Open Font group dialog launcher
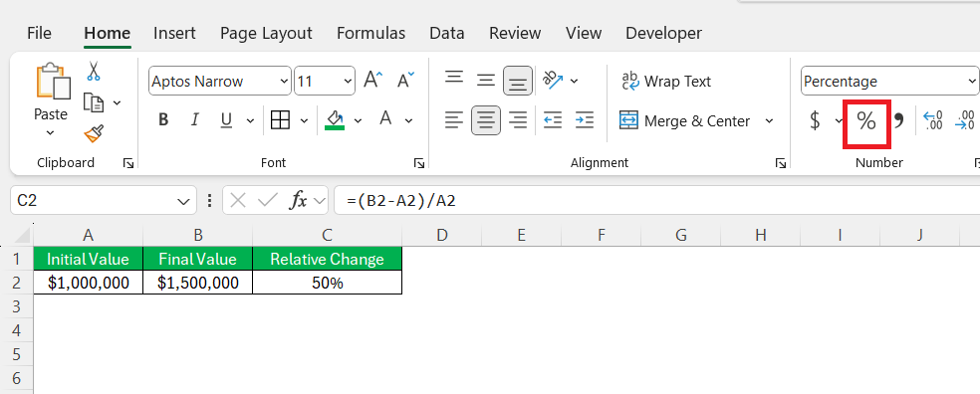980x394 pixels. coord(419,163)
